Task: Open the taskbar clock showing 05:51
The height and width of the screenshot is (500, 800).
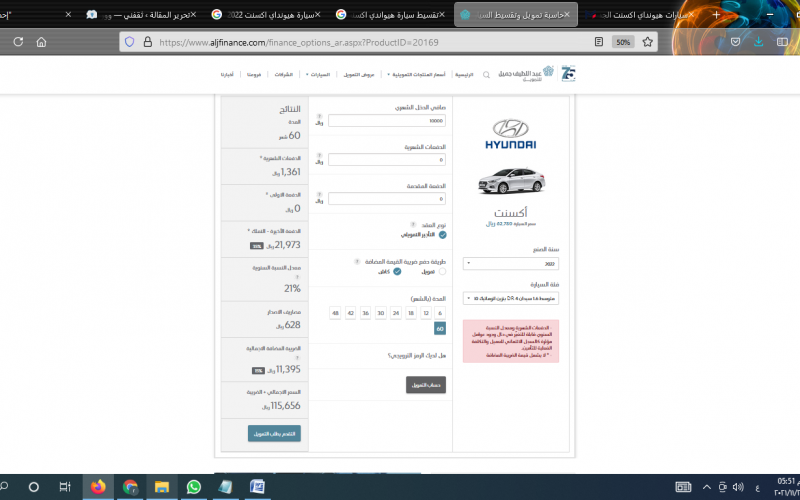Action: pos(786,487)
